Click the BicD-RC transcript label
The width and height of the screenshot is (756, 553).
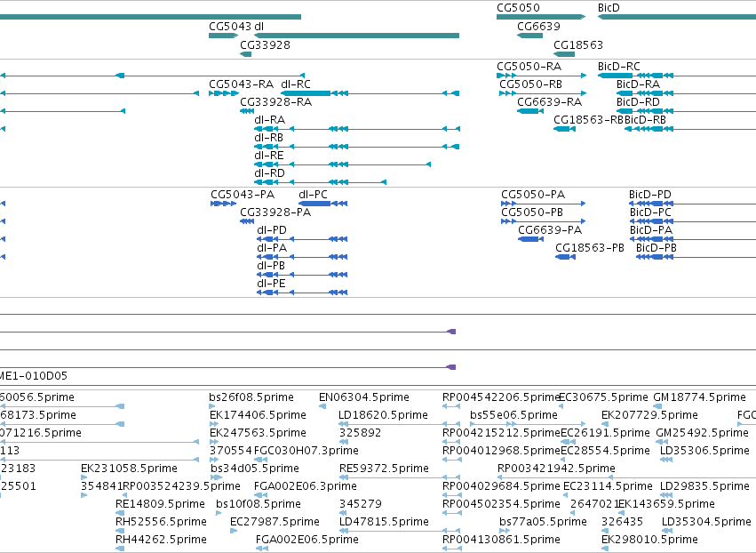click(x=619, y=66)
